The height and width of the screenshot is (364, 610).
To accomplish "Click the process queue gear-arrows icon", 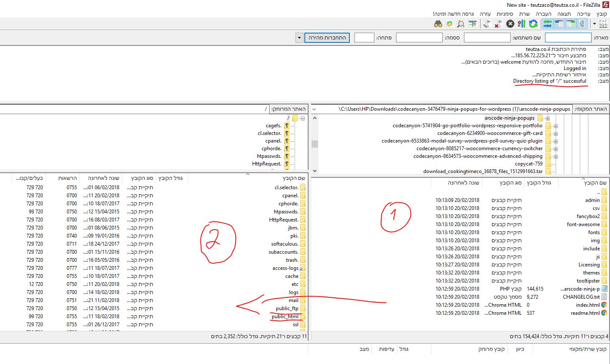I will [522, 24].
